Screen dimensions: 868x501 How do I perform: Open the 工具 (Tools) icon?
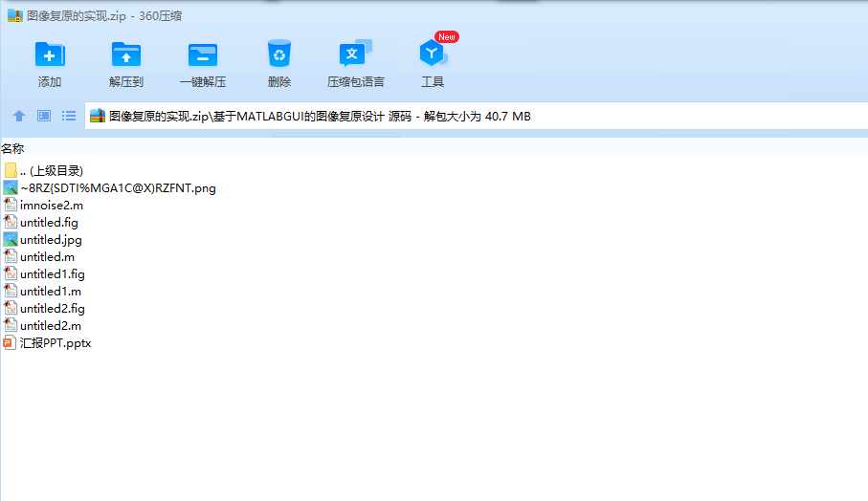[x=433, y=54]
